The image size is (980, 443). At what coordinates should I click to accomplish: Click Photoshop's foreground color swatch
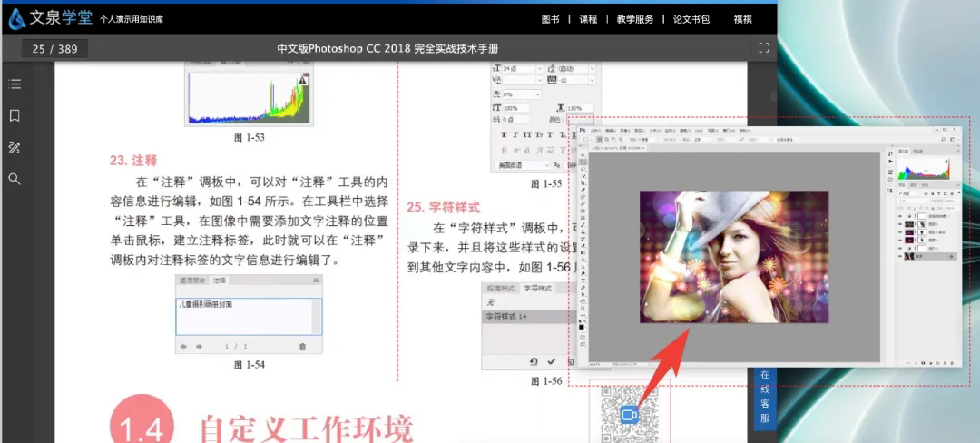point(582,327)
